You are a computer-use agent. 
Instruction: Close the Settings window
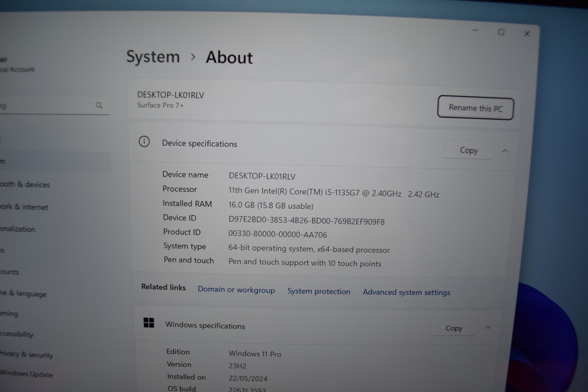(x=527, y=34)
